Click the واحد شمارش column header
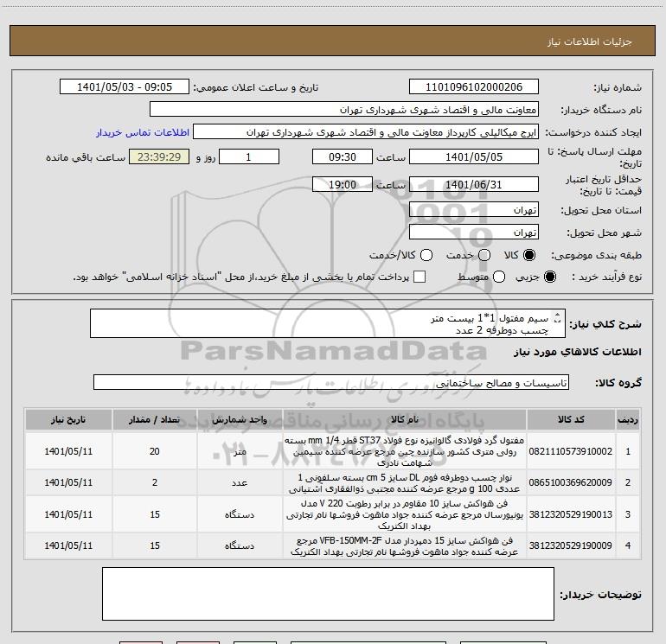Image resolution: width=666 pixels, height=644 pixels. [x=240, y=420]
